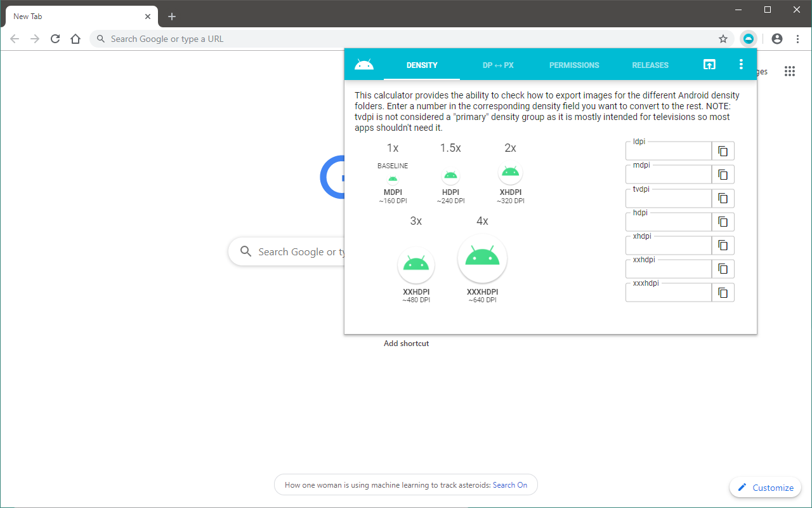Click the MDPI baseline Android icon
812x508 pixels.
(x=393, y=179)
